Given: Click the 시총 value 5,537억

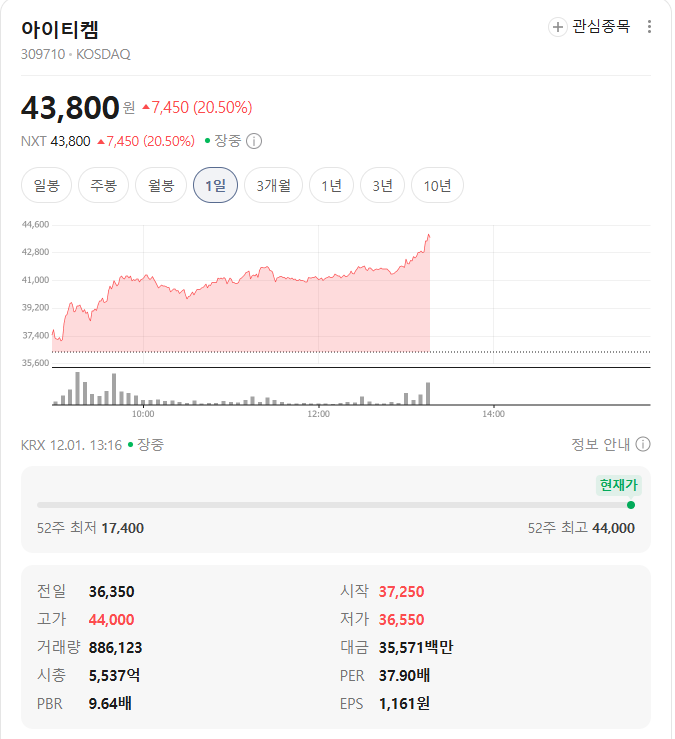Looking at the screenshot, I should click(x=115, y=675).
